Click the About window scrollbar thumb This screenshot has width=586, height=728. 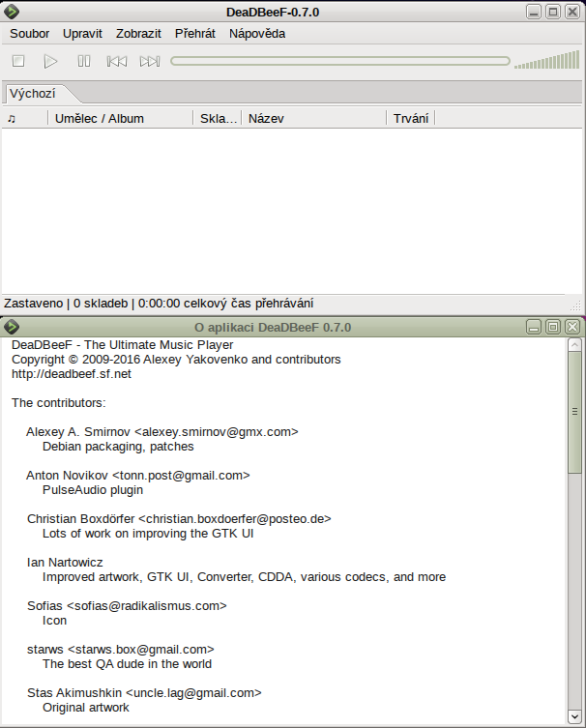click(x=574, y=412)
